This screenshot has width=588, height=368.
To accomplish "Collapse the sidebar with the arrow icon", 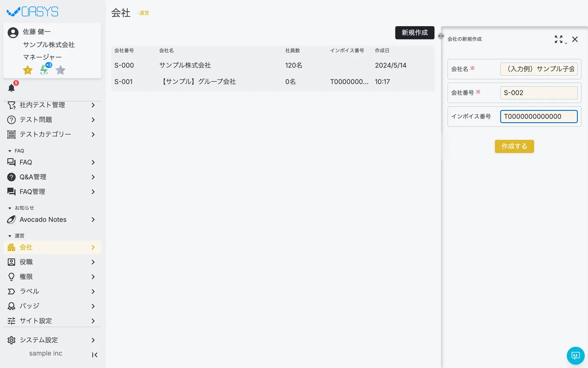I will click(95, 355).
